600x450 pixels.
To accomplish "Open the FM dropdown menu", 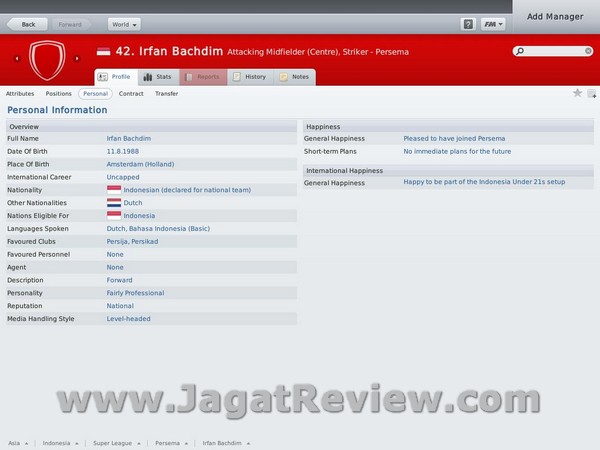I will [x=493, y=24].
